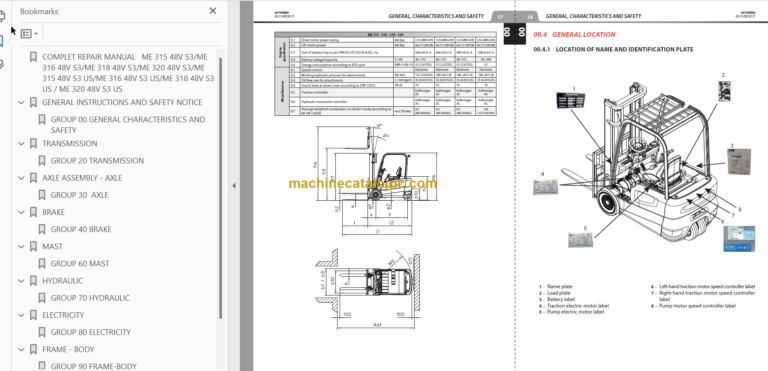Open the bookmarks options dropdown menu
The height and width of the screenshot is (371, 768).
coord(30,33)
